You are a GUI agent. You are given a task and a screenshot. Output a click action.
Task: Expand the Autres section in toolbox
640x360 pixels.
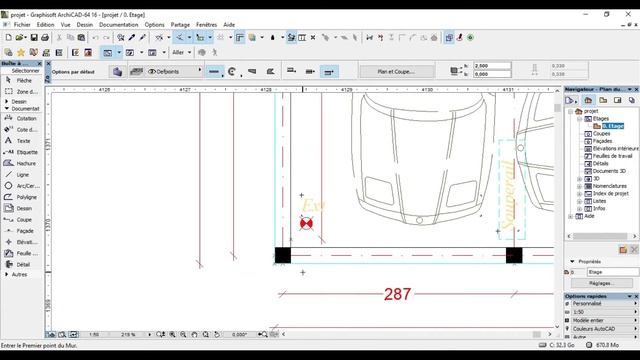pyautogui.click(x=7, y=274)
